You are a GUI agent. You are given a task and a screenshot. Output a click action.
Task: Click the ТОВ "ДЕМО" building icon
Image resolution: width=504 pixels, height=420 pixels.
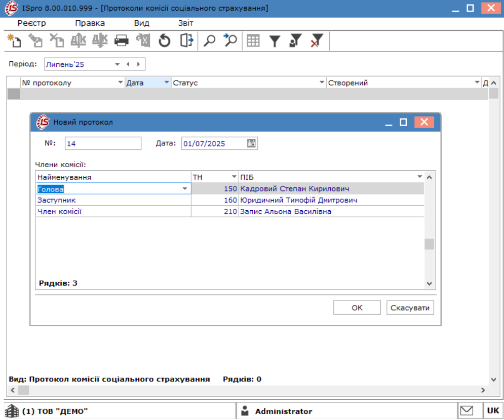[x=12, y=411]
